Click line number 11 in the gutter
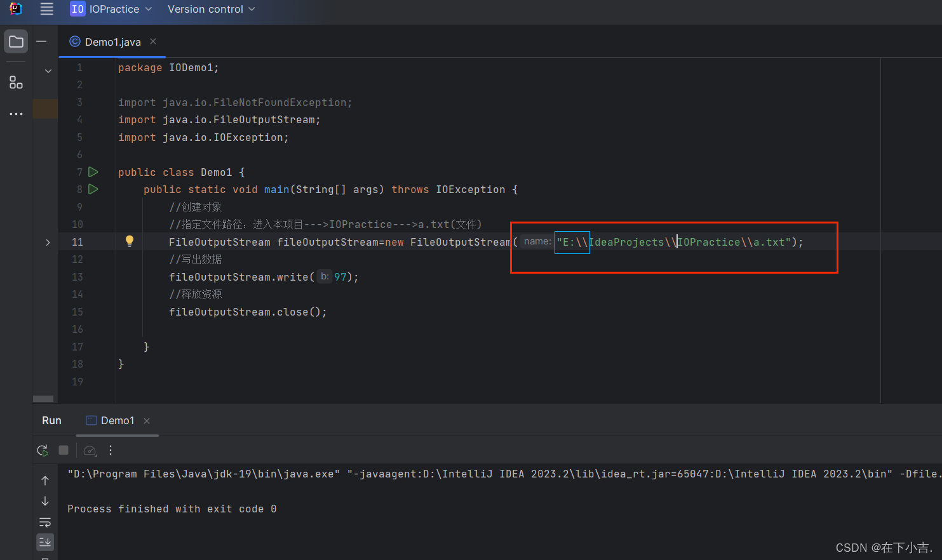 pos(77,242)
